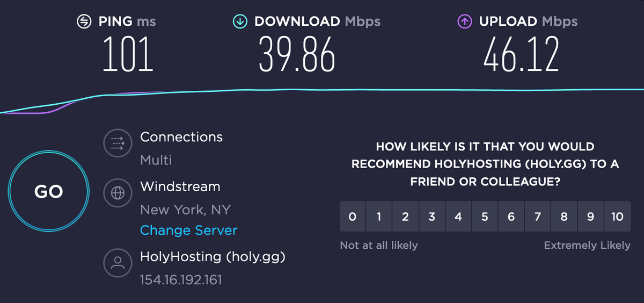Click the user icon beside HolyHosting
This screenshot has height=303, width=644.
pyautogui.click(x=117, y=263)
